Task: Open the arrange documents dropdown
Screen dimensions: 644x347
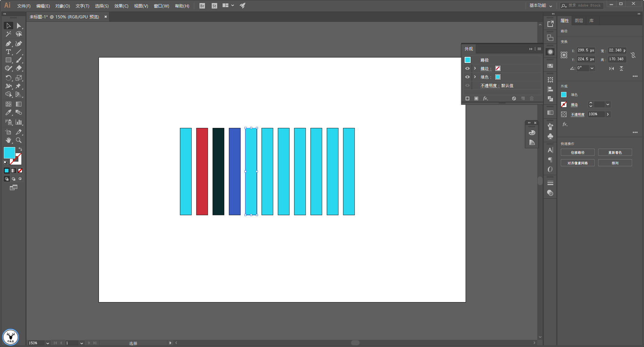Action: (228, 5)
